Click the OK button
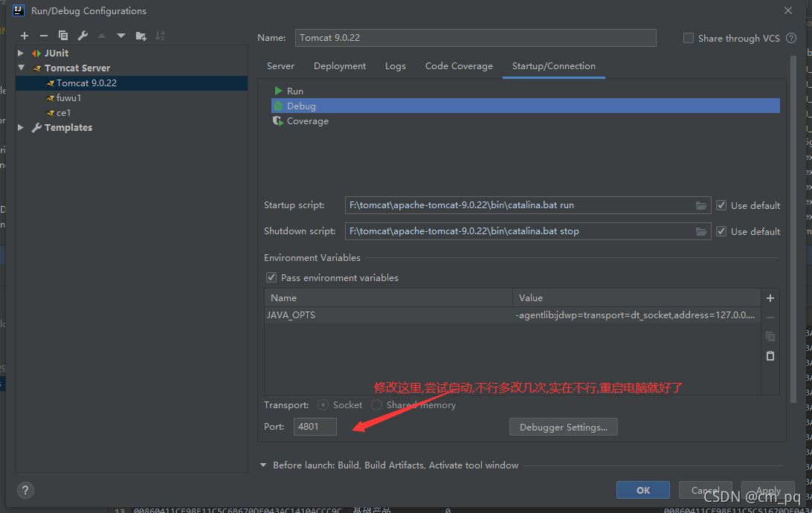Viewport: 812px width, 513px height. click(x=642, y=490)
